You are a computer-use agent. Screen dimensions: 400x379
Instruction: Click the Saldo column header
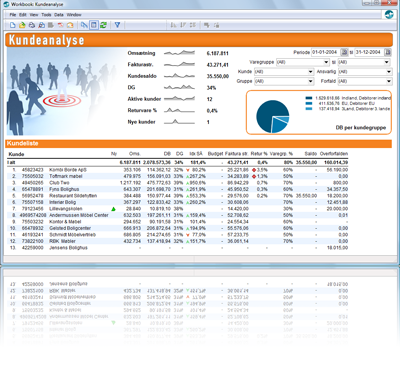[x=310, y=154]
